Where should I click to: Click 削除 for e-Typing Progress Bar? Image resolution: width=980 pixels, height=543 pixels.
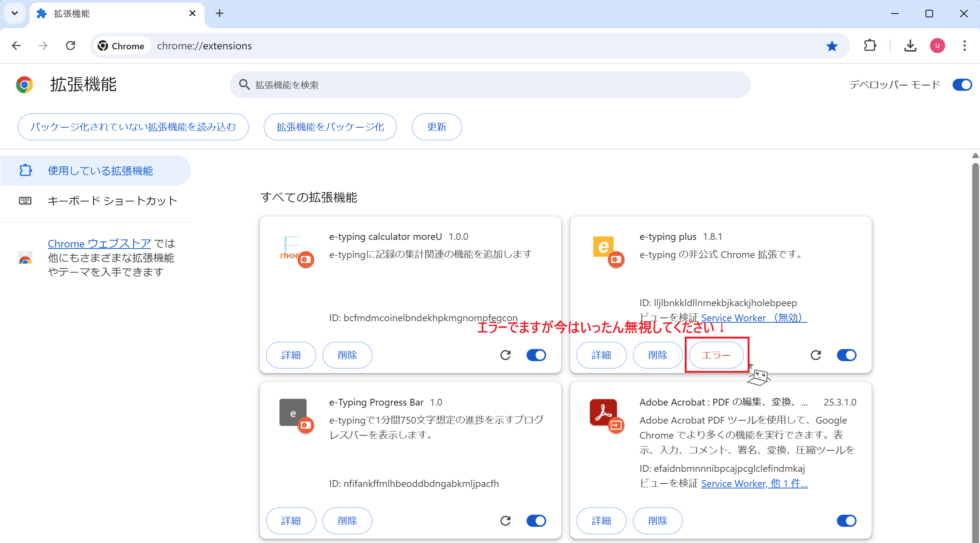coord(347,520)
